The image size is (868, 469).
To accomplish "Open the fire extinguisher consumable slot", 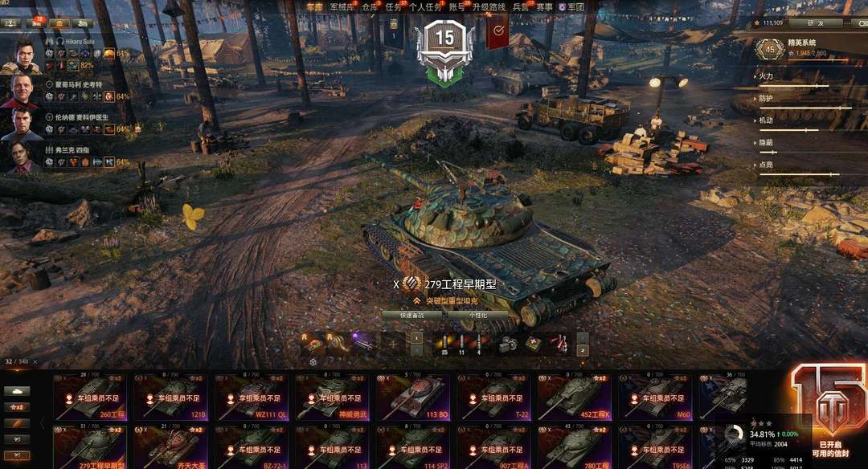I will point(559,344).
